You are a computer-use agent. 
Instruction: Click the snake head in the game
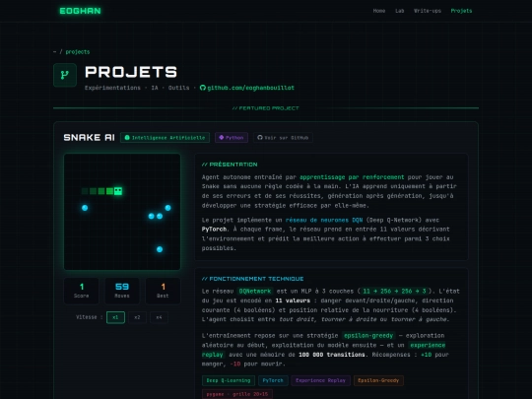click(x=118, y=191)
